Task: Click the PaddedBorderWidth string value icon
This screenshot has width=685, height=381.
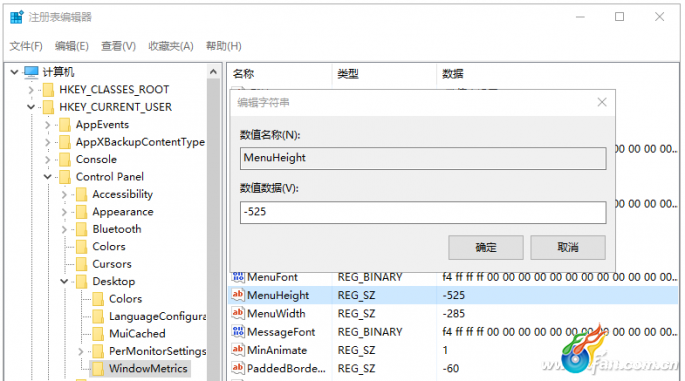Action: (238, 368)
